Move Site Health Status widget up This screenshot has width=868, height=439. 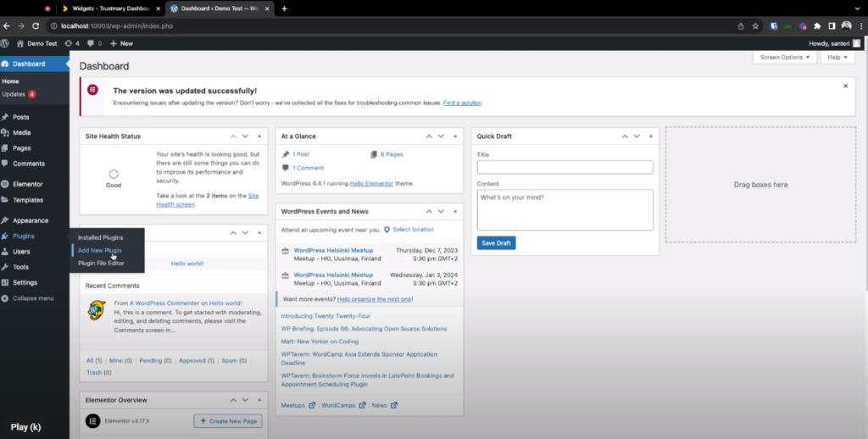tap(233, 136)
